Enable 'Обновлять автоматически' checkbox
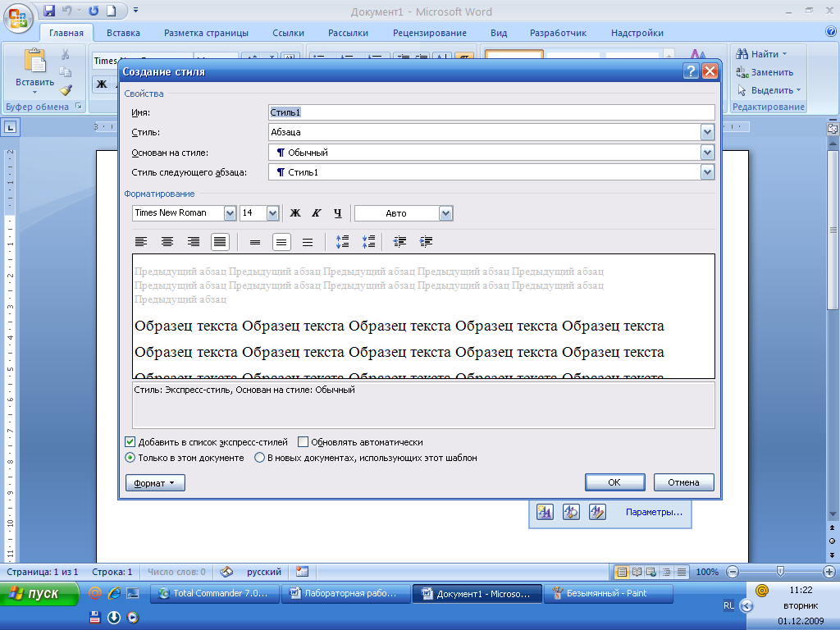Viewport: 840px width, 630px height. (x=304, y=442)
